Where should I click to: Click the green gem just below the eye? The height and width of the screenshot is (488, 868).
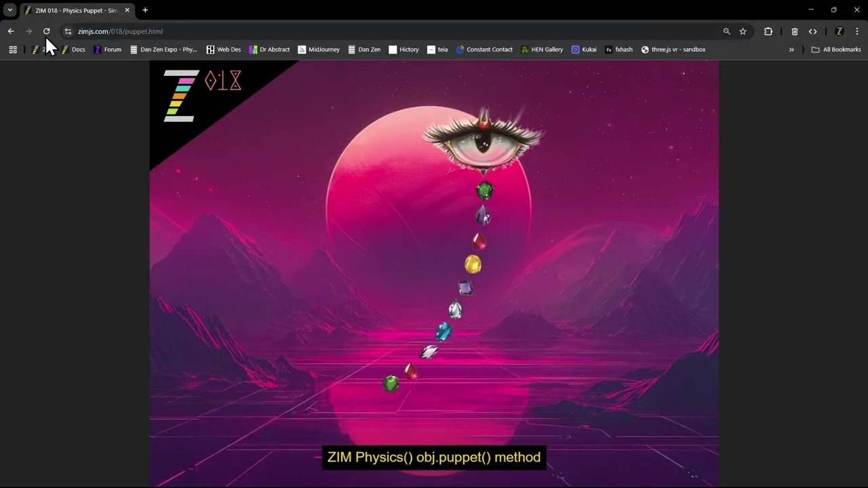(x=484, y=190)
